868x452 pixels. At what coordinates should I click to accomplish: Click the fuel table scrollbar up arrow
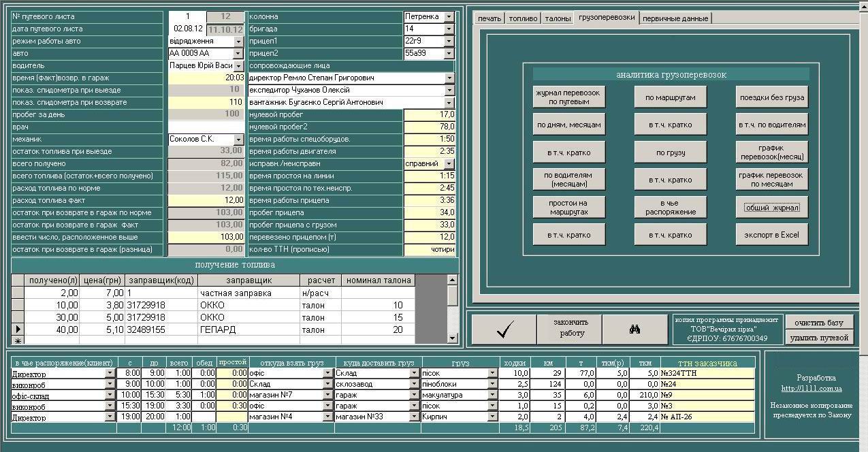pos(452,280)
